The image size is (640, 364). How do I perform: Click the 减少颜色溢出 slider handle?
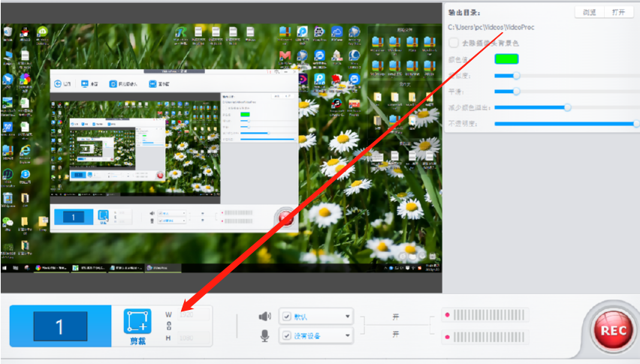click(x=567, y=107)
